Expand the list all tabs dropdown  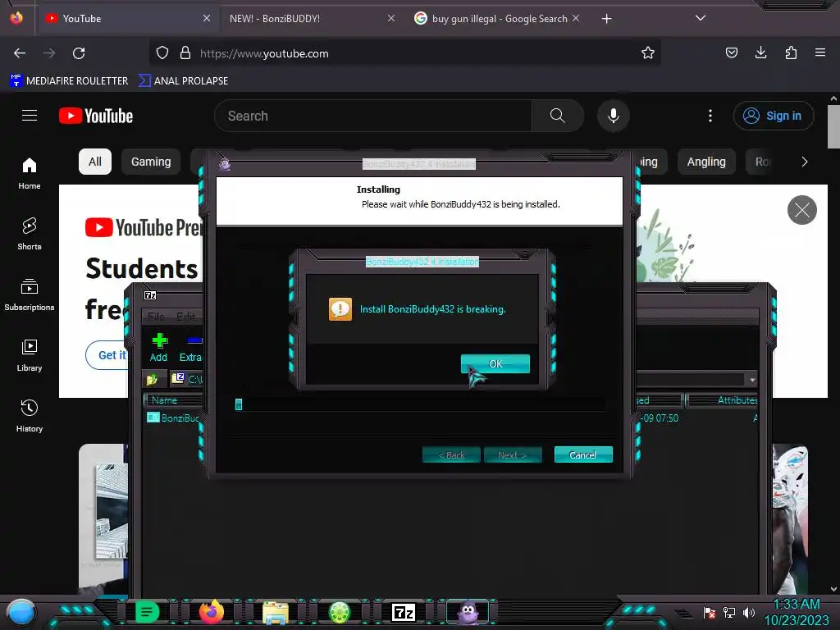pyautogui.click(x=701, y=18)
